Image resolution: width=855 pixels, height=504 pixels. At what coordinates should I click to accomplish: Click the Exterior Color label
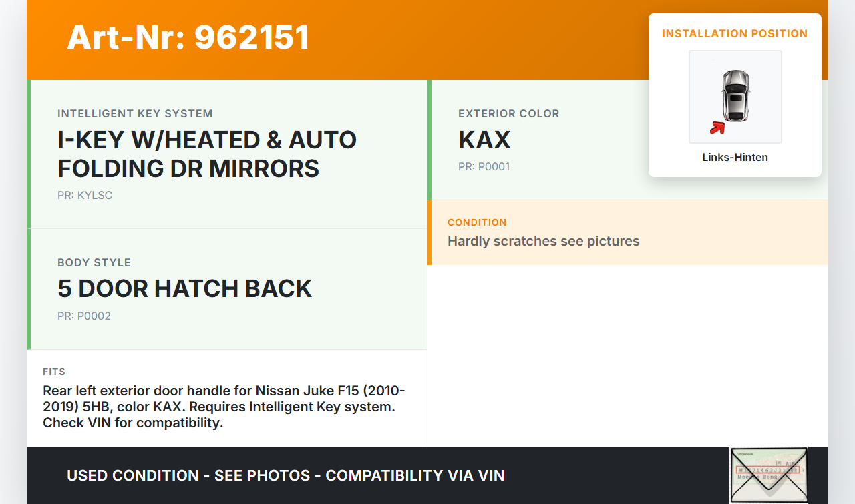coord(508,114)
